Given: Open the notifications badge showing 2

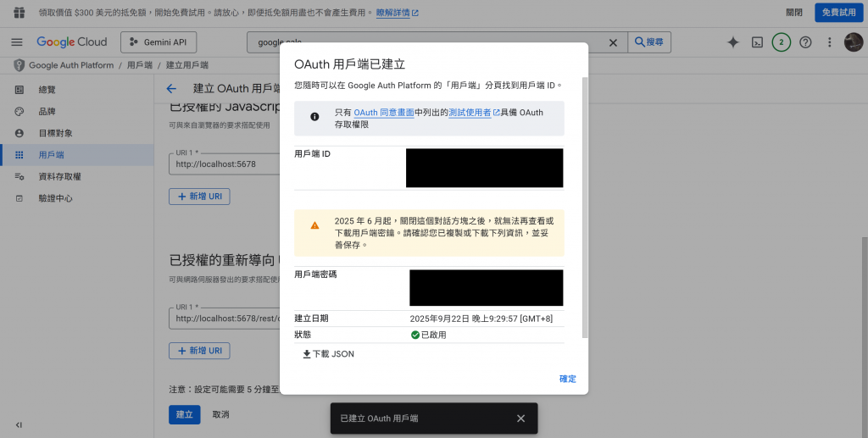Looking at the screenshot, I should (x=781, y=42).
